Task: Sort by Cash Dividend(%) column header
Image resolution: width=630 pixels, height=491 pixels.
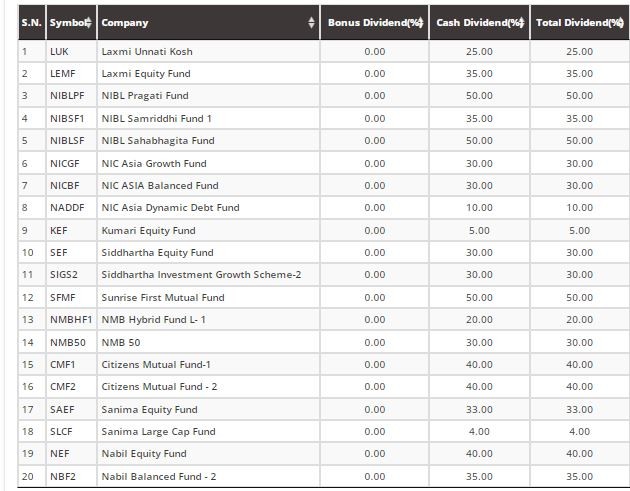Action: click(x=479, y=23)
